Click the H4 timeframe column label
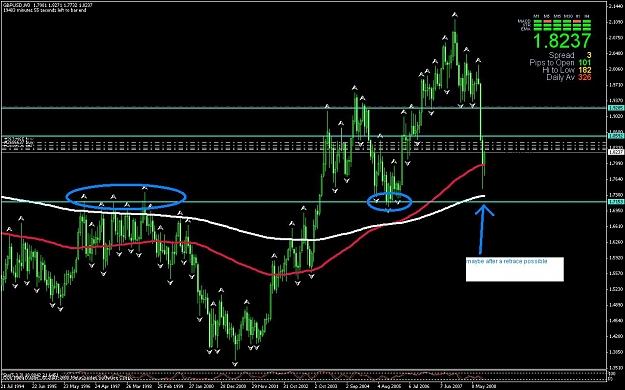The width and height of the screenshot is (625, 390). pyautogui.click(x=587, y=16)
